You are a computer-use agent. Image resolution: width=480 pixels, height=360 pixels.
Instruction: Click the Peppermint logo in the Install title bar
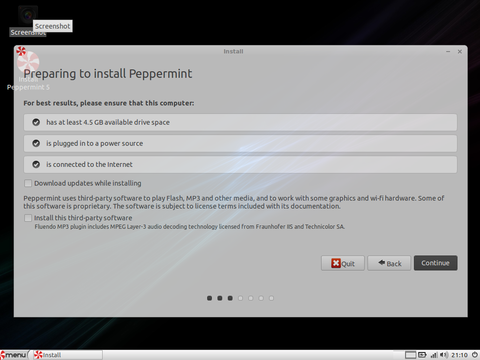tap(21, 51)
